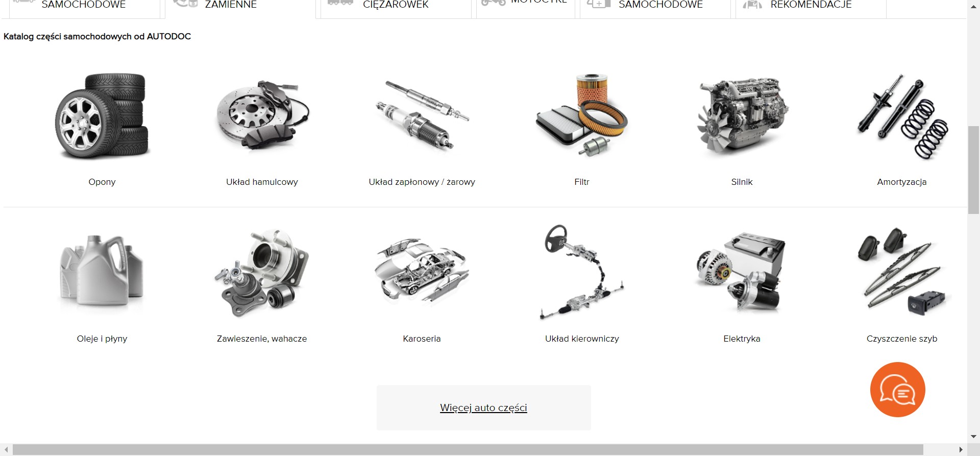The image size is (980, 456).
Task: Switch to the REKOMENDACJE tab
Action: click(811, 6)
